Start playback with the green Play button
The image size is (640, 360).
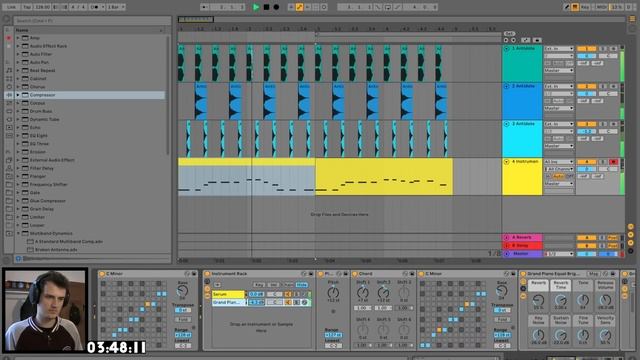[256, 7]
